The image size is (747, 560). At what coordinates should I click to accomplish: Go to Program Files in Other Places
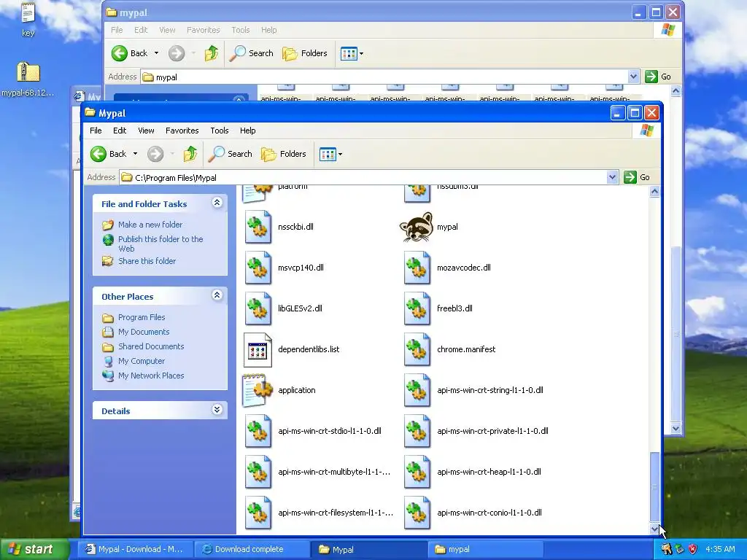pos(142,317)
